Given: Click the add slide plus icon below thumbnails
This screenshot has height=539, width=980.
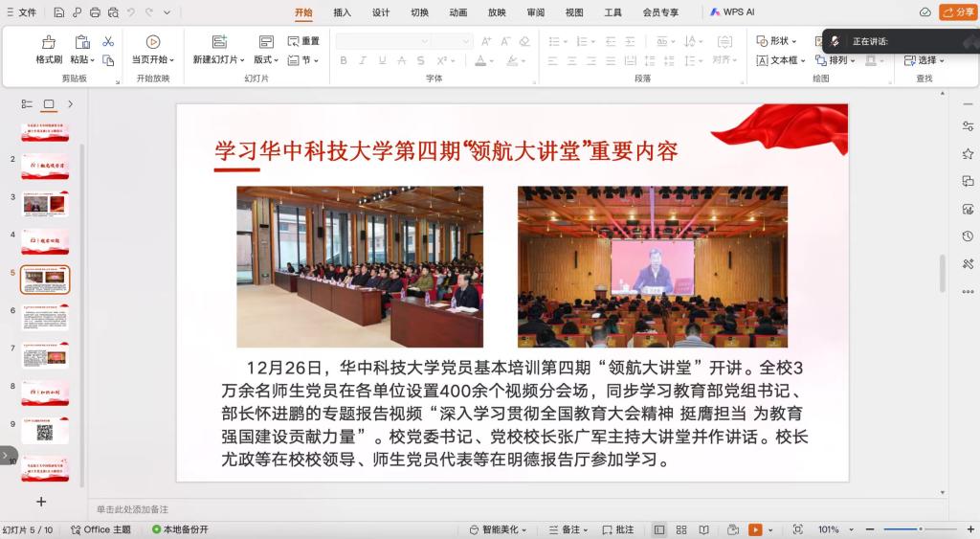Looking at the screenshot, I should (41, 501).
